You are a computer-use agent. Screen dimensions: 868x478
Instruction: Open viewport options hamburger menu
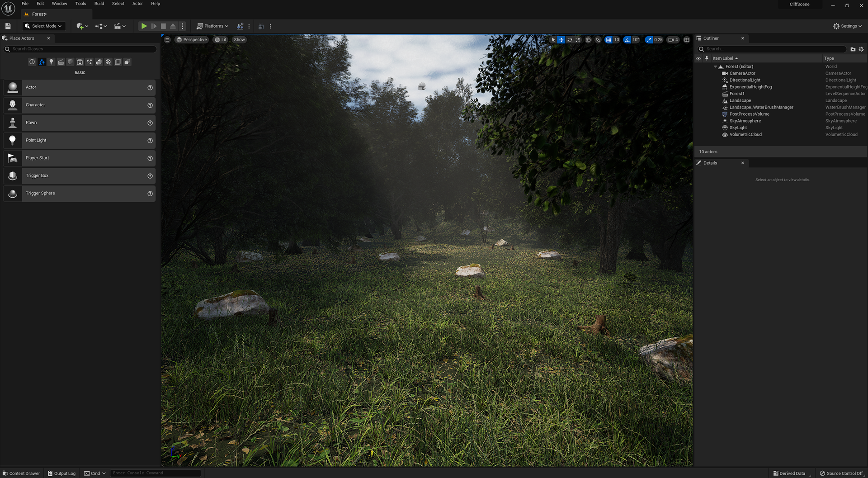tap(167, 40)
